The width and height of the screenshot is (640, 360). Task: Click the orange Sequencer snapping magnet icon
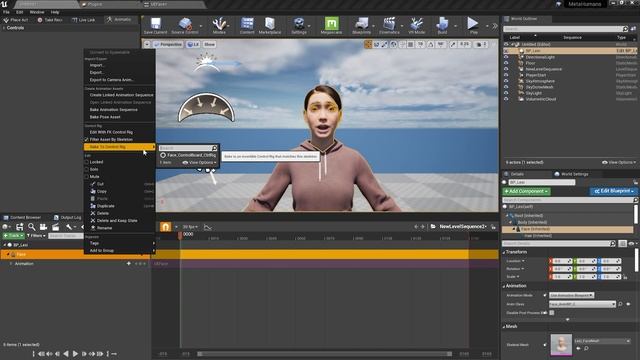(x=165, y=227)
